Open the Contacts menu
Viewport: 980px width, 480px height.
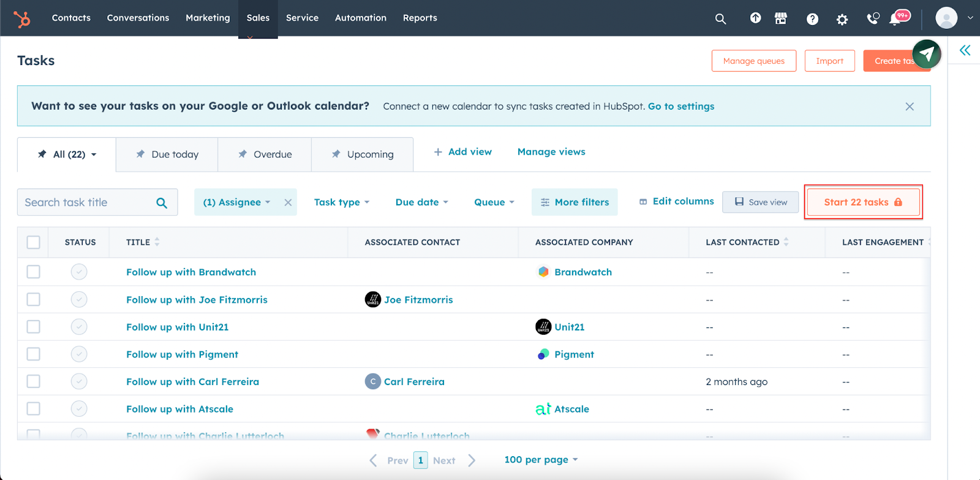click(71, 18)
